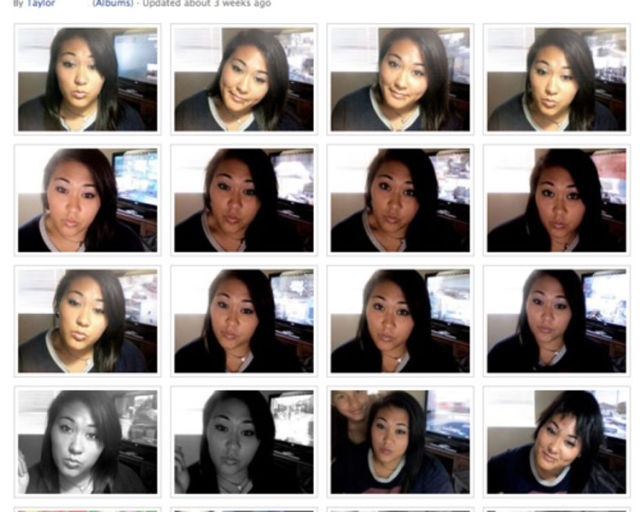Viewport: 640px width, 512px height.
Task: Click the 'Updated about 3 weeks ago' text
Action: (x=207, y=4)
